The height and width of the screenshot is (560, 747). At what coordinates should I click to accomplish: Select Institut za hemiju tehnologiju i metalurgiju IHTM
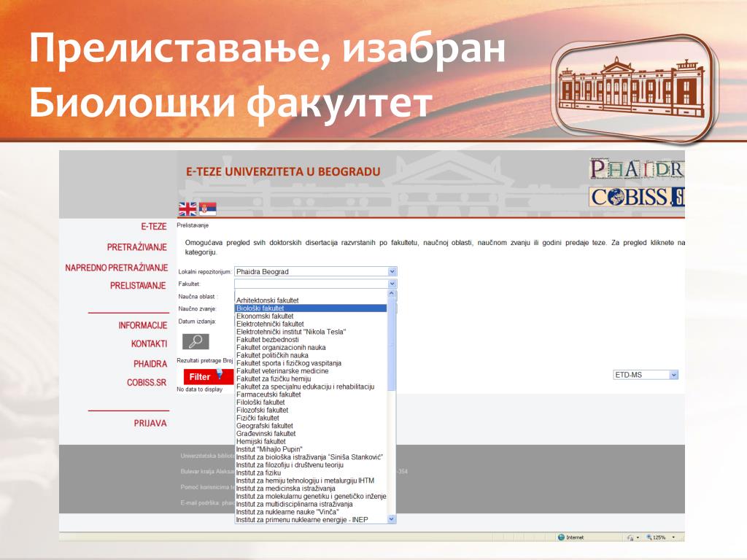tap(311, 481)
